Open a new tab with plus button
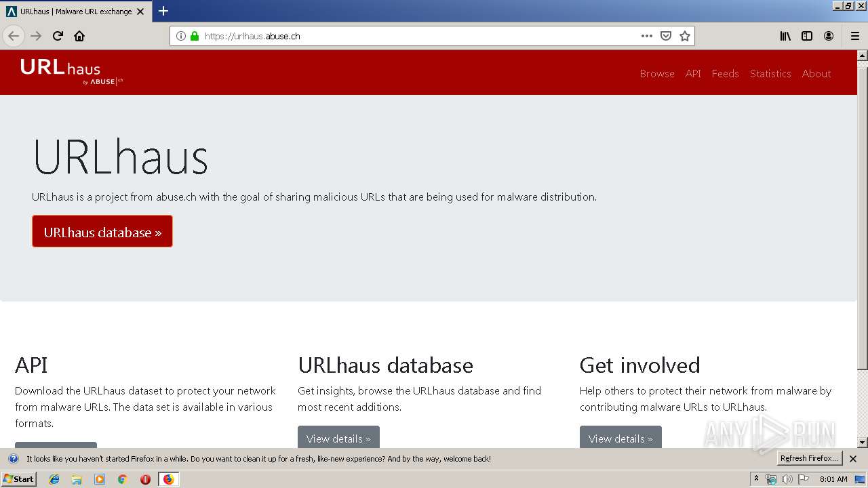 coord(163,11)
